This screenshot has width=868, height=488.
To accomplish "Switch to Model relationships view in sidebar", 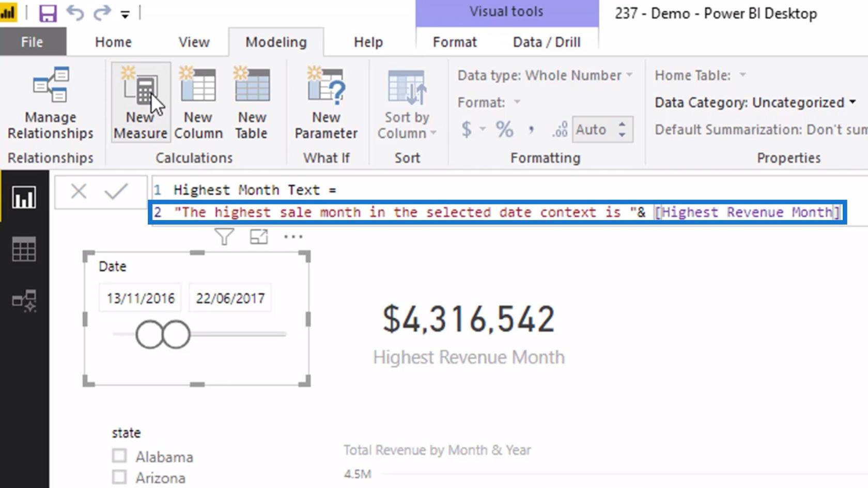I will point(24,301).
